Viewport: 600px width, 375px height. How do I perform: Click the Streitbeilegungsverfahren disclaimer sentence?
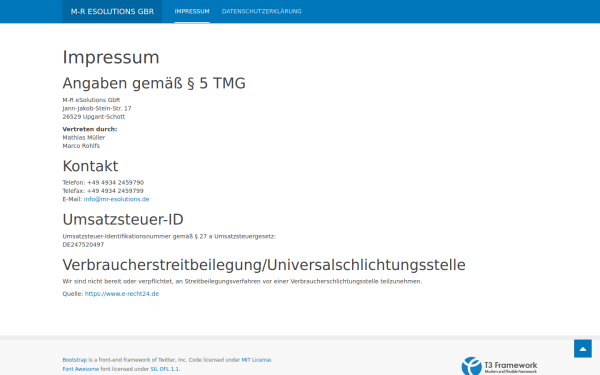pyautogui.click(x=242, y=281)
